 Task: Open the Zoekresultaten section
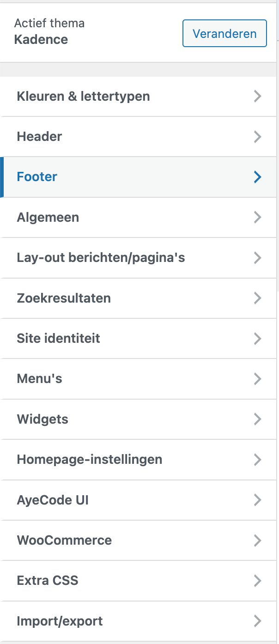pos(64,298)
